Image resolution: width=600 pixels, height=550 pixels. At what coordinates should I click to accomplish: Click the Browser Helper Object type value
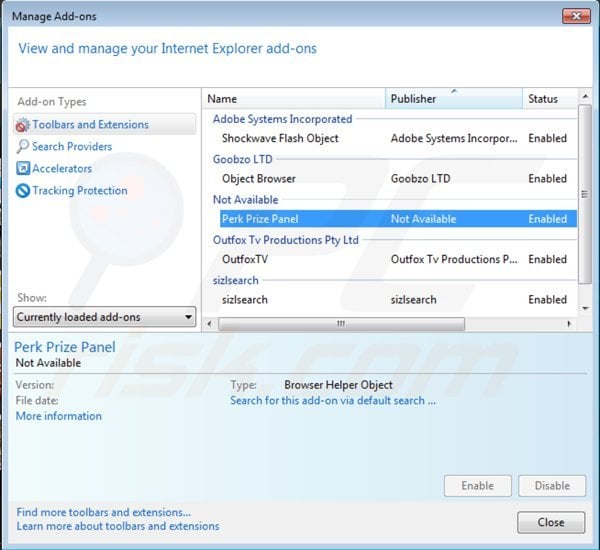[x=338, y=385]
